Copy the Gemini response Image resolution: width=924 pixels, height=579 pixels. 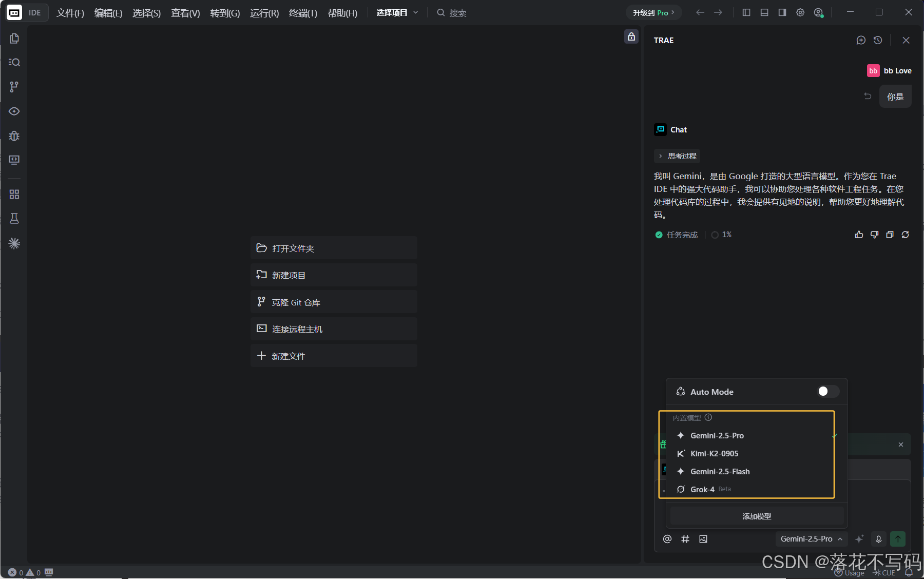tap(890, 235)
